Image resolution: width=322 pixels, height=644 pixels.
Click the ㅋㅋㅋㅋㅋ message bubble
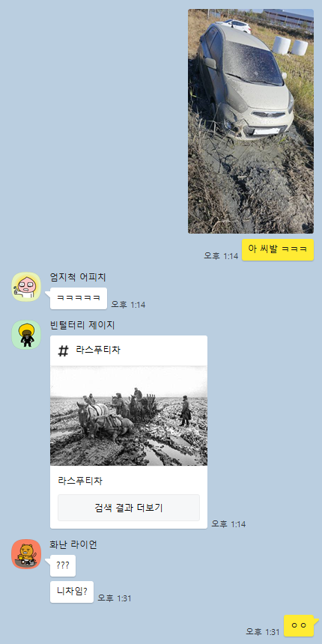[79, 298]
